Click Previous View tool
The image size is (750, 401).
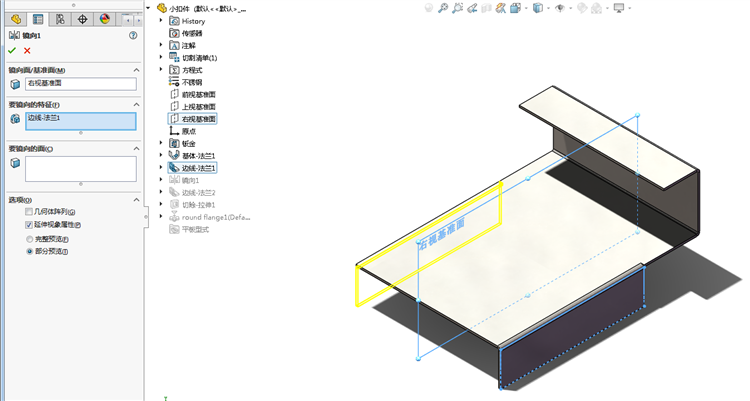(x=472, y=8)
